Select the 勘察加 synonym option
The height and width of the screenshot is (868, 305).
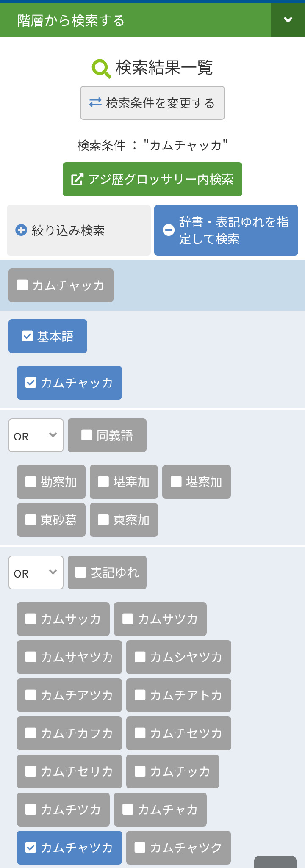pyautogui.click(x=51, y=482)
